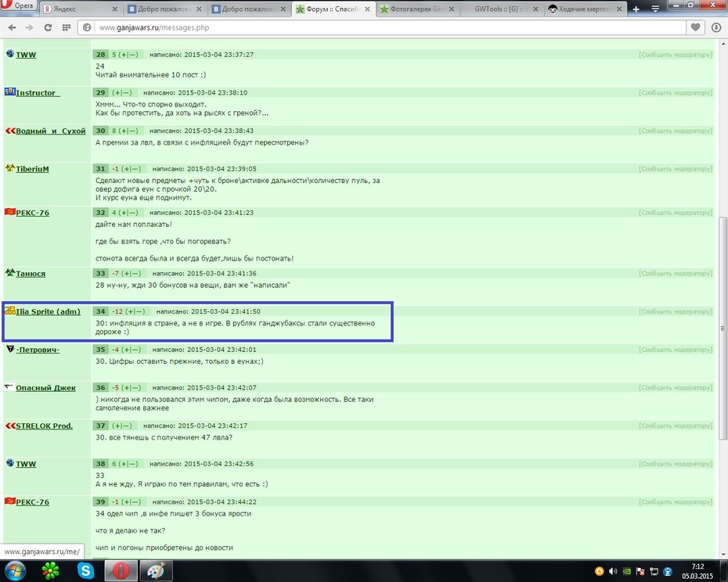Screen dimensions: 728x582
Task: Click the red icon beside Водный_и_Сухой
Action: (x=10, y=131)
